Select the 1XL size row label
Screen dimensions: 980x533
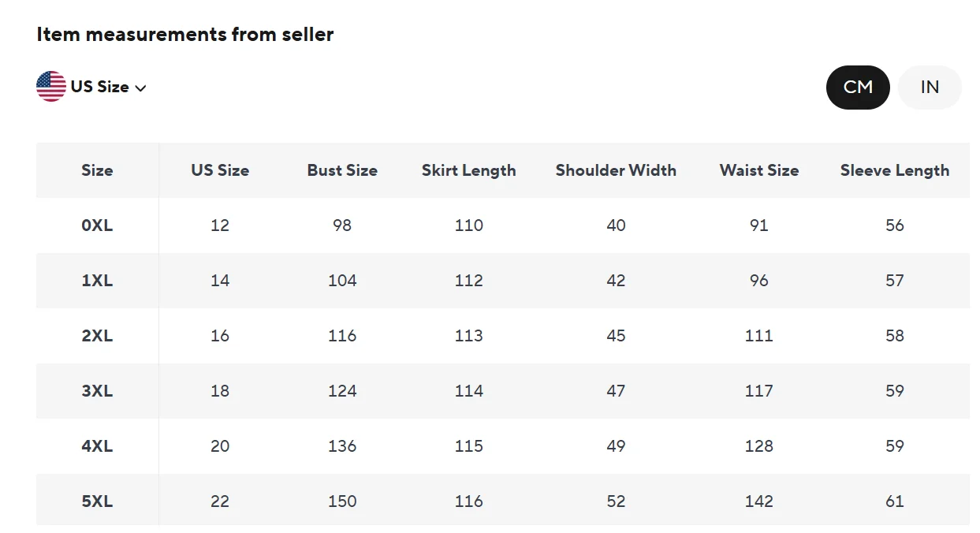(97, 281)
